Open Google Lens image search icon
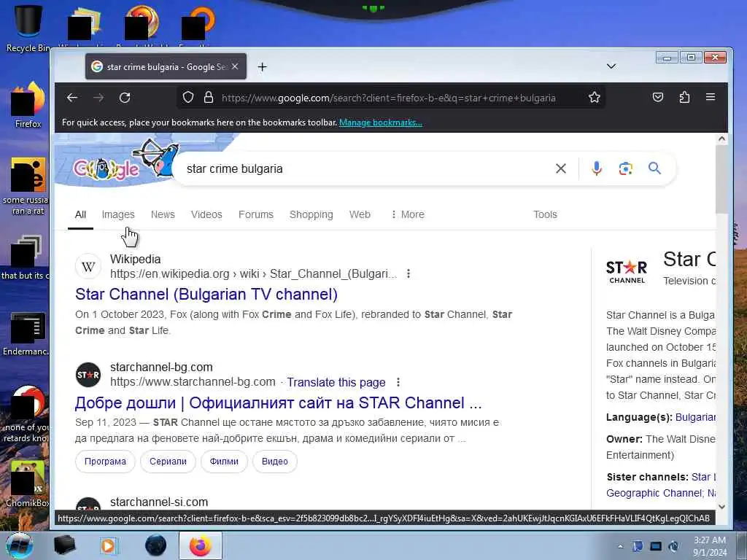The width and height of the screenshot is (747, 560). (625, 168)
